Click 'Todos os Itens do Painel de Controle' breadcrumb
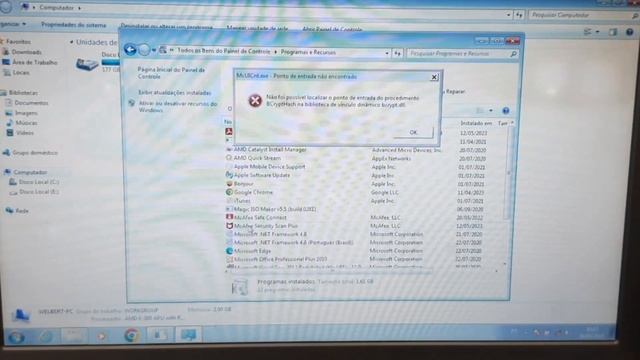 (223, 51)
